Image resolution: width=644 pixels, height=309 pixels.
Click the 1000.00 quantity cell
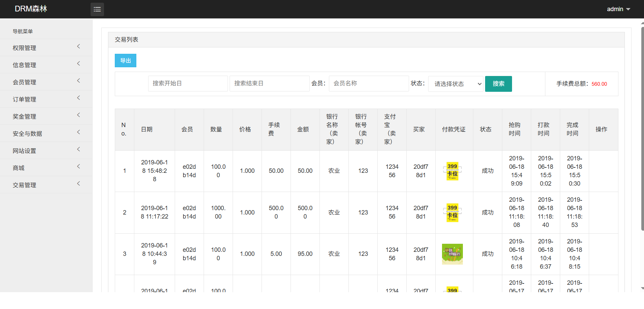218,213
